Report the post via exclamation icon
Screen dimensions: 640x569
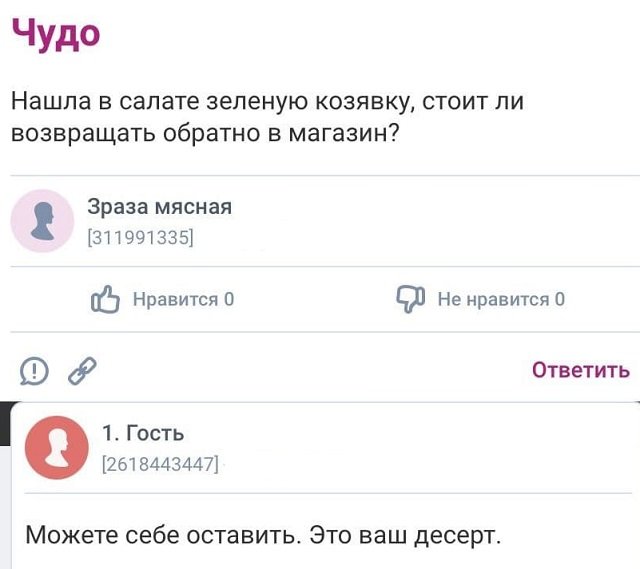34,372
